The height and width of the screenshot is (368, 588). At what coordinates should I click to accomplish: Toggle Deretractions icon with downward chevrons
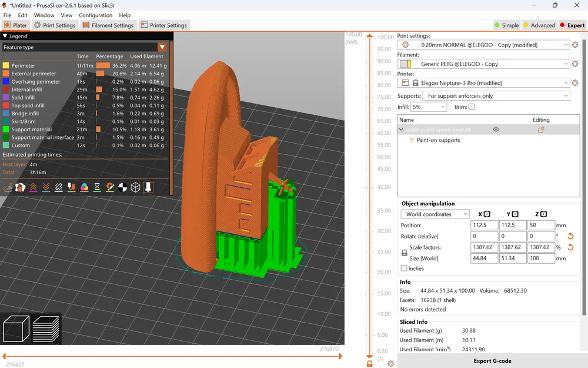46,187
